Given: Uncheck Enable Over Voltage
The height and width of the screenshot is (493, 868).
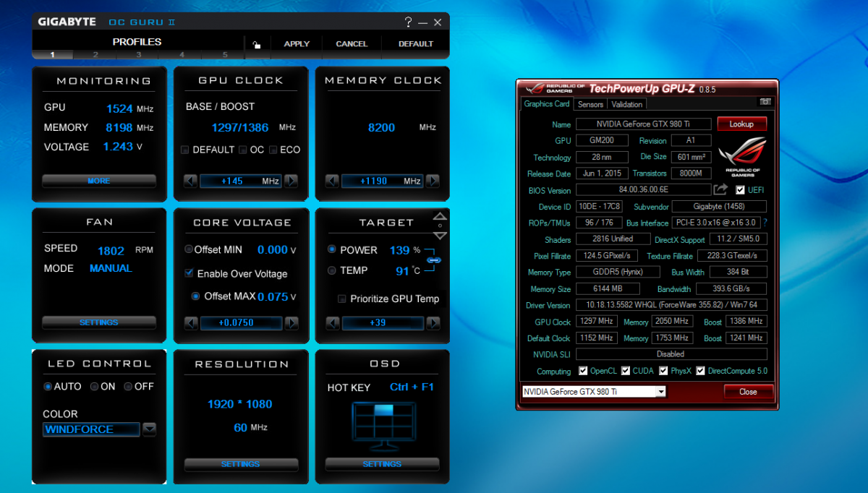Looking at the screenshot, I should point(190,273).
